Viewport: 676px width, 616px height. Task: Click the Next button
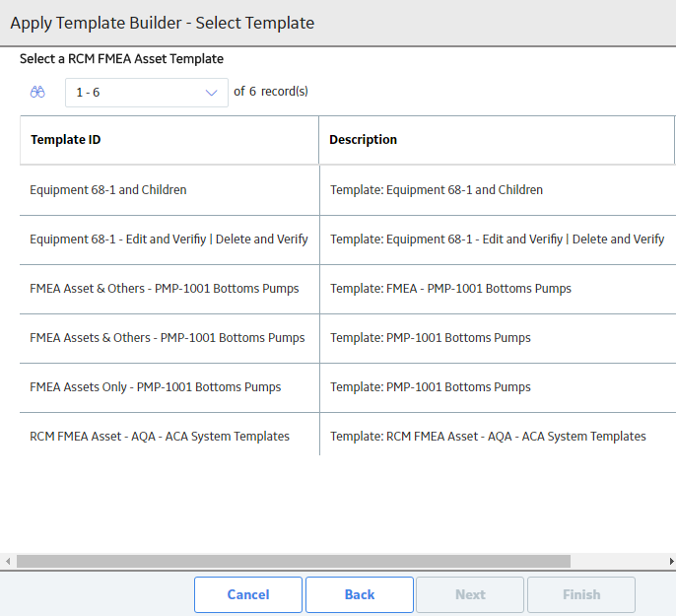(x=470, y=595)
